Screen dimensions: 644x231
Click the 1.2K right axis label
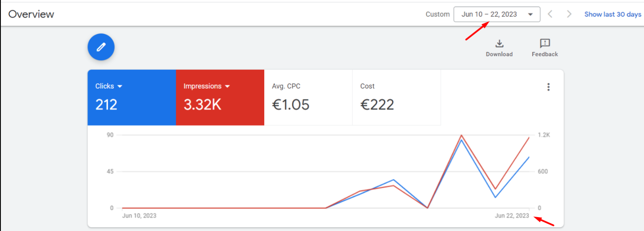click(x=544, y=135)
